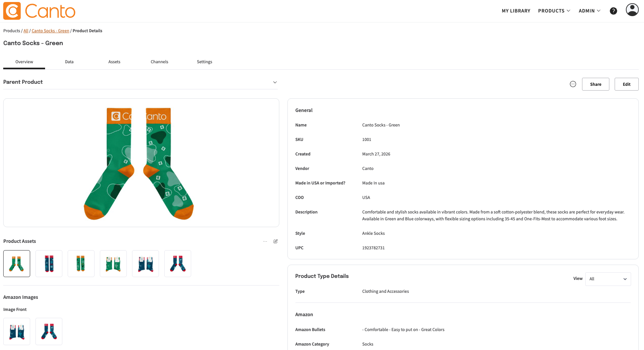Open the Settings tab
644x350 pixels.
pyautogui.click(x=204, y=62)
